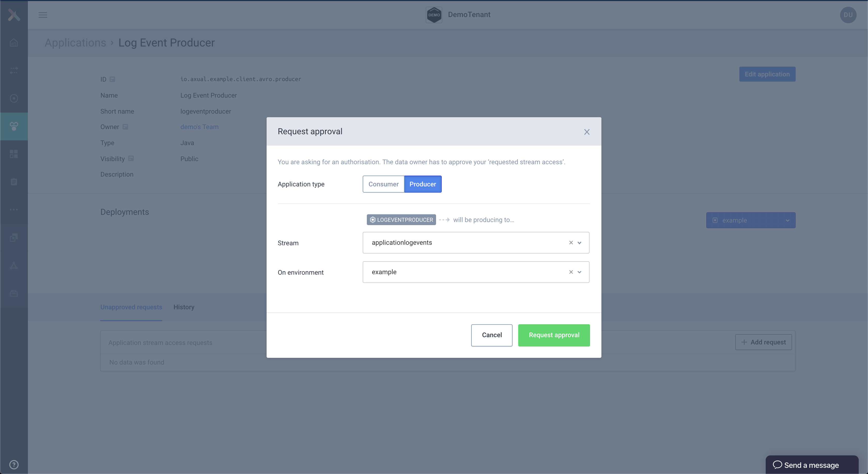Switch to the Unapproved requests tab
868x474 pixels.
[x=131, y=306]
